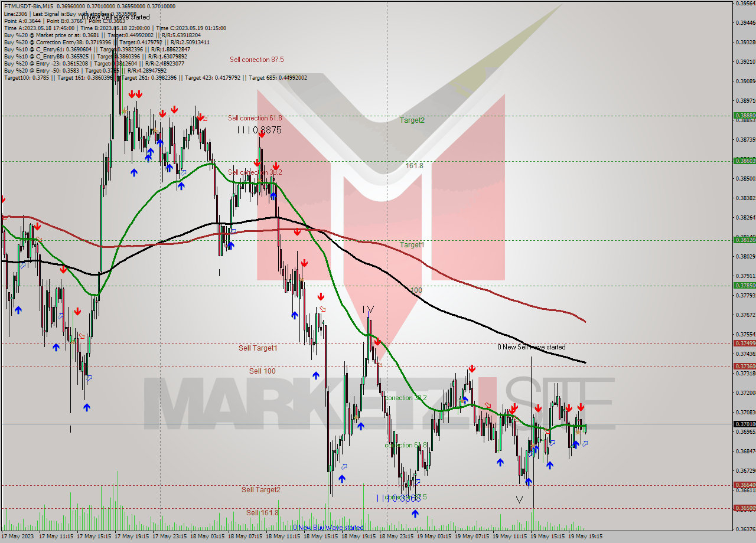The width and height of the screenshot is (756, 543).
Task: Click the '19 May 11:15' time label
Action: (x=510, y=537)
